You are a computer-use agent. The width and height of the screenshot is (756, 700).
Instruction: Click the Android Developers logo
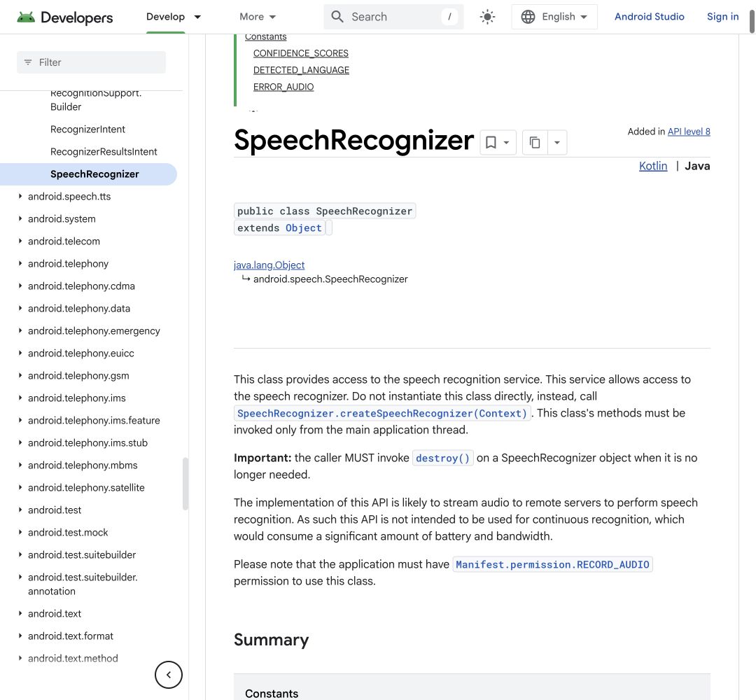pos(64,17)
